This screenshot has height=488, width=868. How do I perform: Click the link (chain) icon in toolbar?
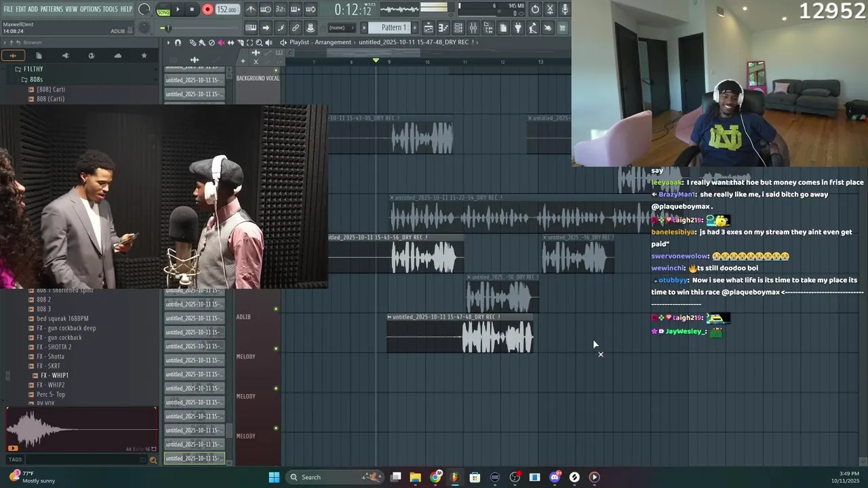[296, 28]
